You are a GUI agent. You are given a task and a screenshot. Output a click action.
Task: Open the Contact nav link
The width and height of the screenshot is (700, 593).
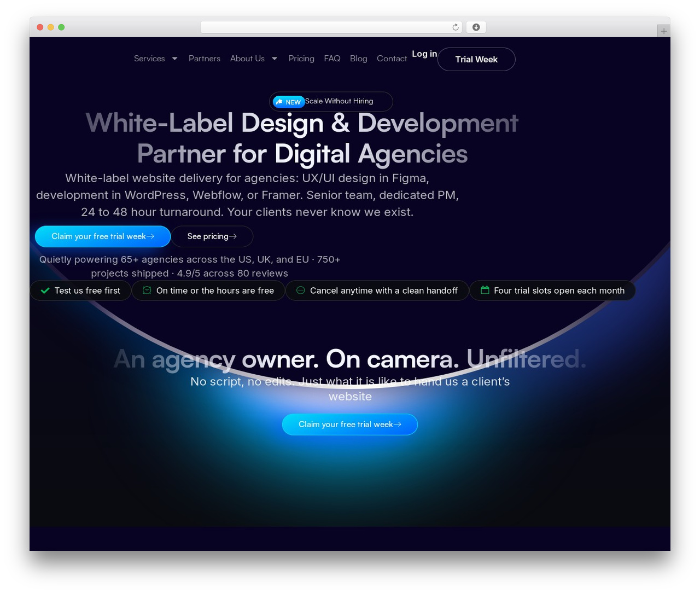(392, 59)
